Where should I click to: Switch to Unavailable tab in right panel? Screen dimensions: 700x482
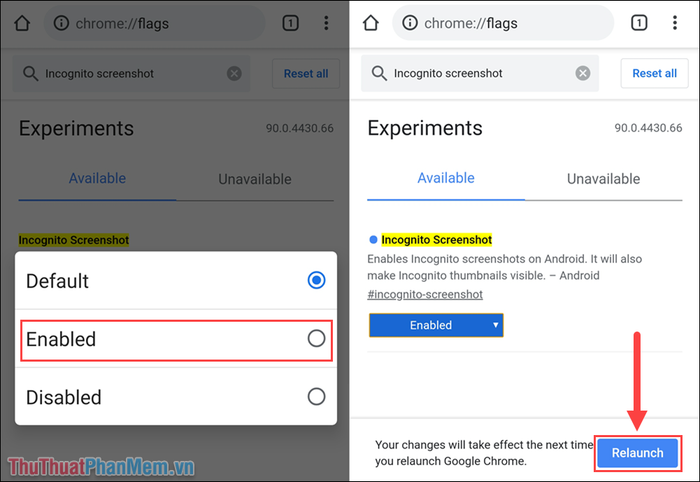(x=603, y=179)
